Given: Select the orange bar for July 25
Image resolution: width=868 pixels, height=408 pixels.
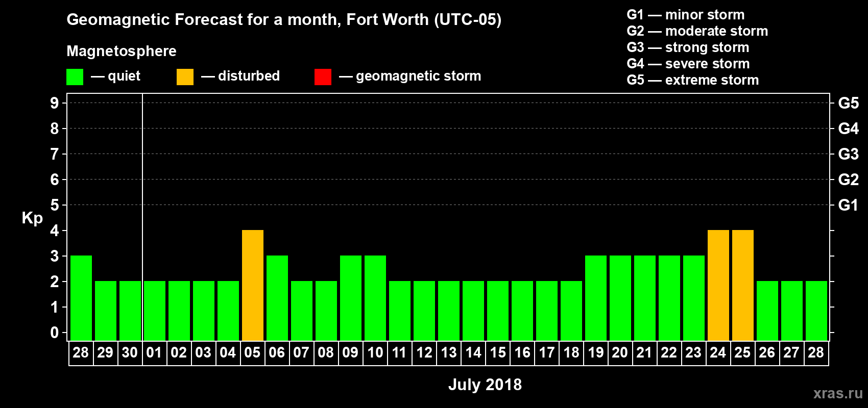Looking at the screenshot, I should (x=743, y=285).
